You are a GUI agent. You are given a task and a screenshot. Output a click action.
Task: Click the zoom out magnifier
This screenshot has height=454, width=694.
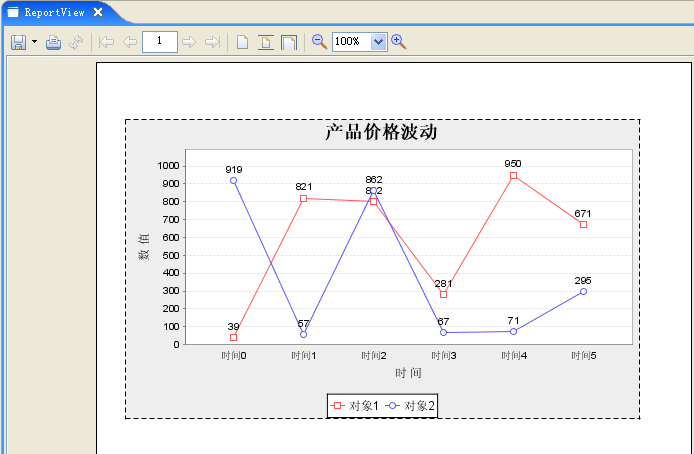point(320,42)
